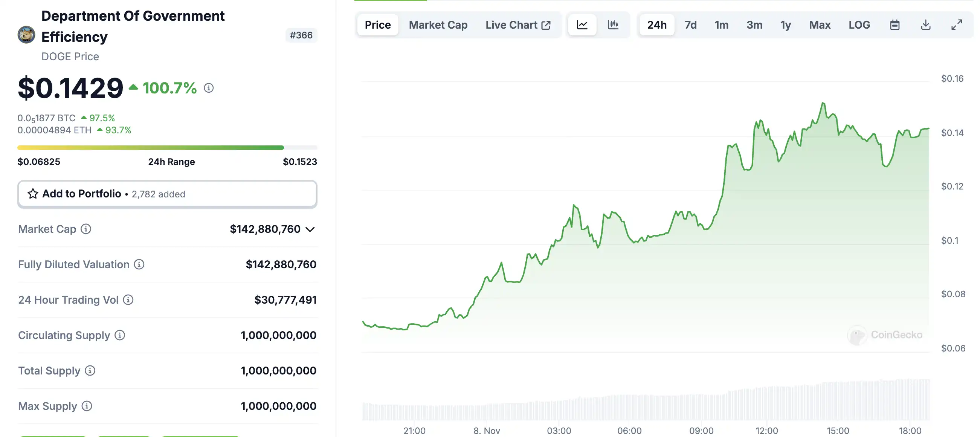Select the 7d time range

pyautogui.click(x=690, y=25)
